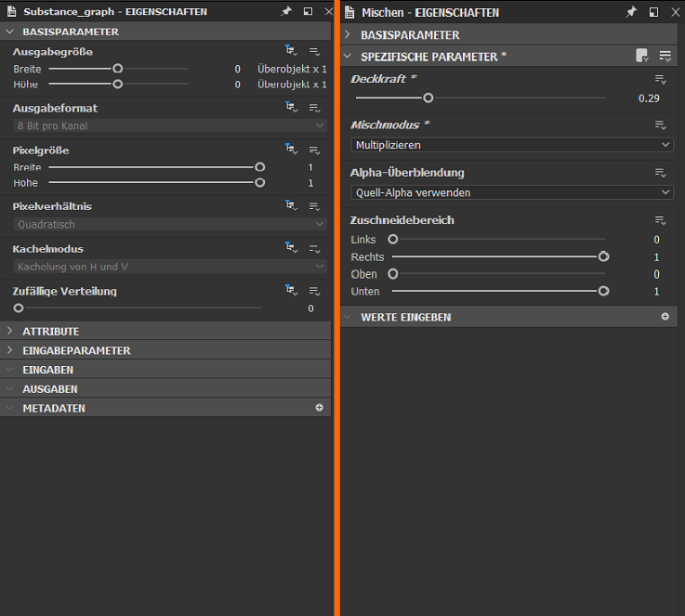Toggle inheritance icon for Ausgabegröße

tap(291, 51)
